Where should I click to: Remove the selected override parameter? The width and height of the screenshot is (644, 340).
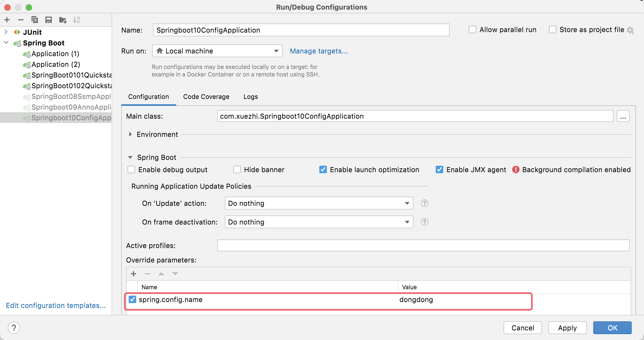147,273
